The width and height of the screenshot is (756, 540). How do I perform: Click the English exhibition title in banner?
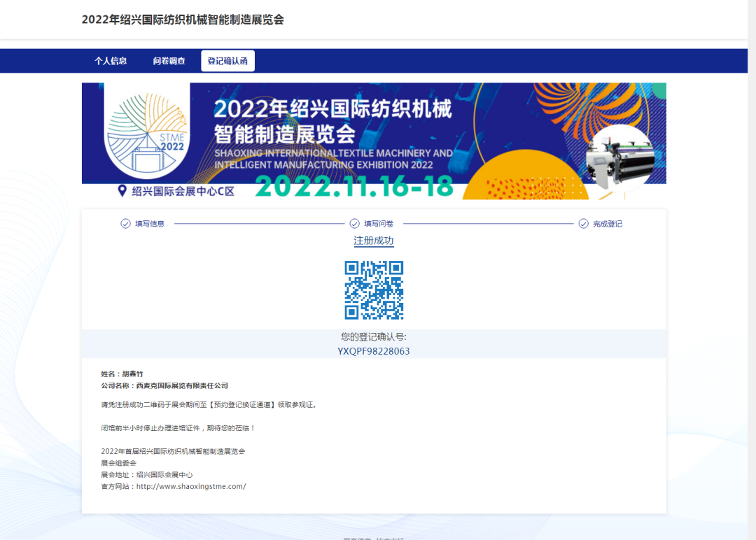(x=334, y=159)
